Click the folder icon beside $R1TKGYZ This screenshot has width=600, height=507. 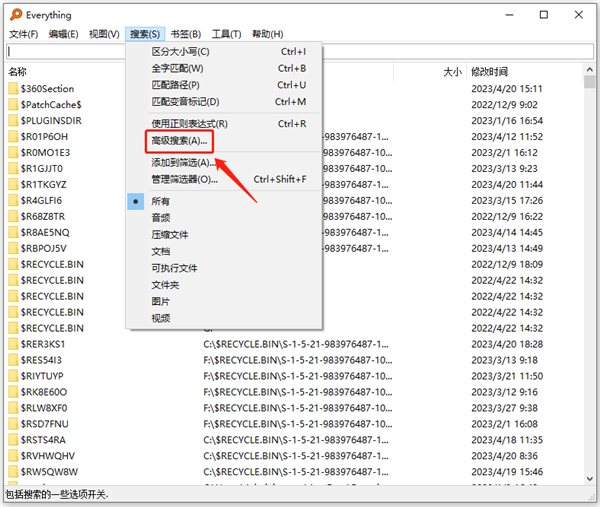point(12,185)
